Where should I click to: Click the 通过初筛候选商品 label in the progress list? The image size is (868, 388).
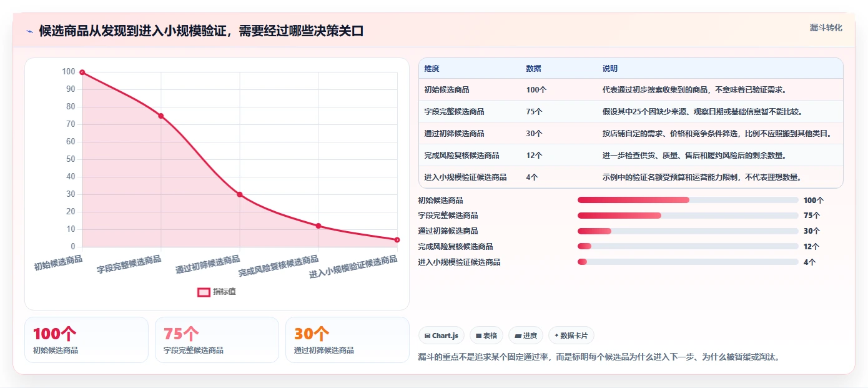tap(448, 231)
